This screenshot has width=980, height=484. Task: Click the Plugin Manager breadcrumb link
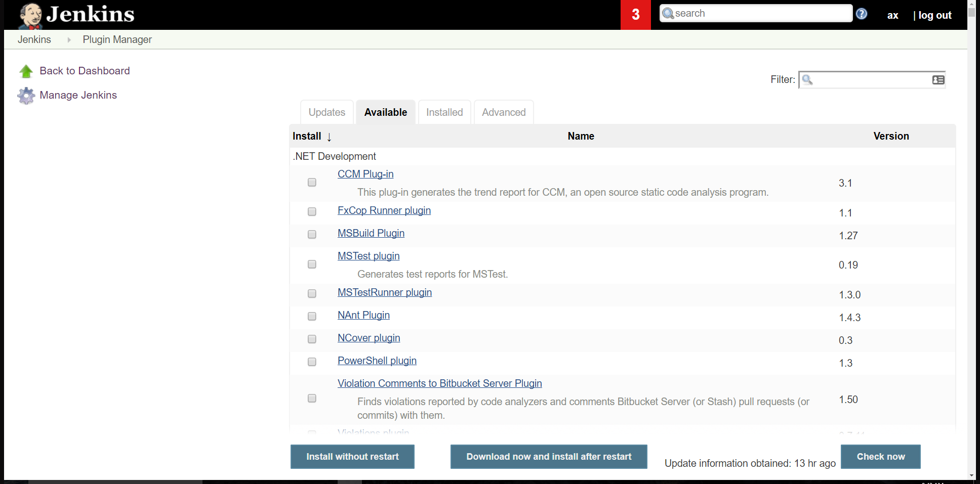point(117,39)
